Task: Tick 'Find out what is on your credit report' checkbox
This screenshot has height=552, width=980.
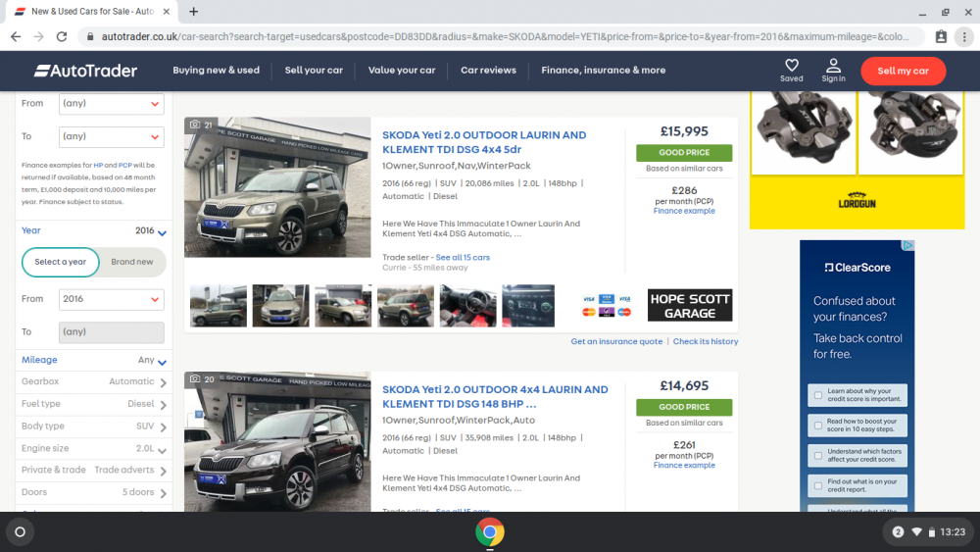Action: point(817,485)
